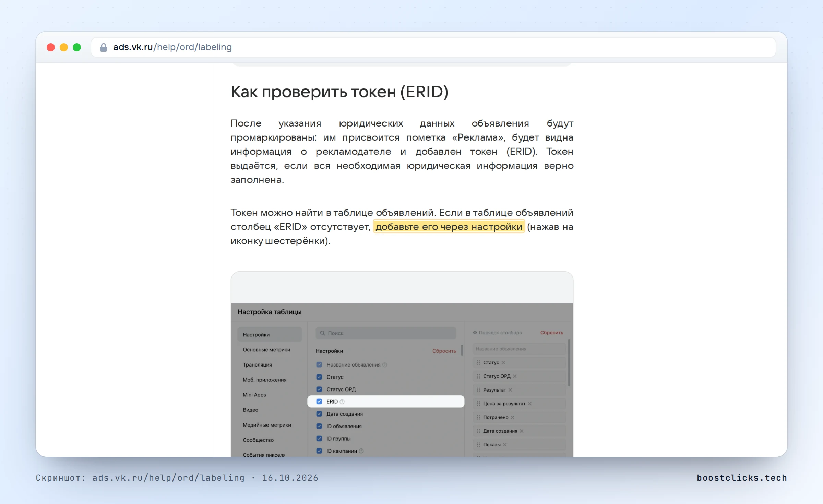
Task: Click the Поиск search field
Action: pos(386,333)
